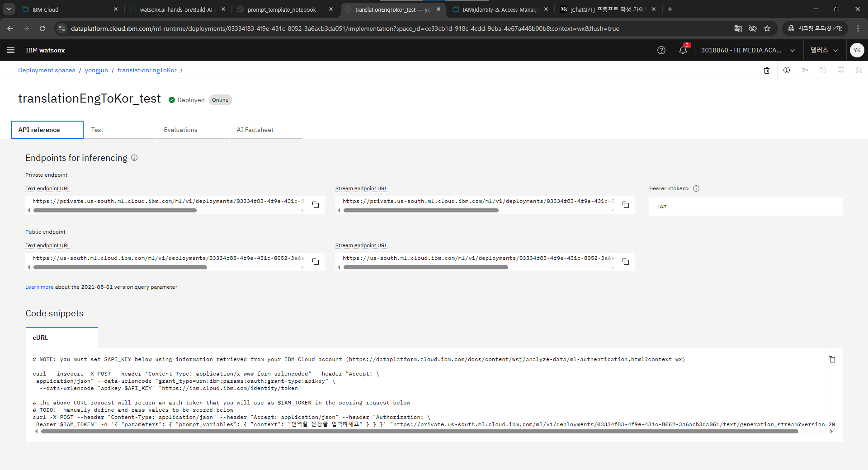Open the comments icon in toolbar
Screen dimensions: 868x470
841,70
